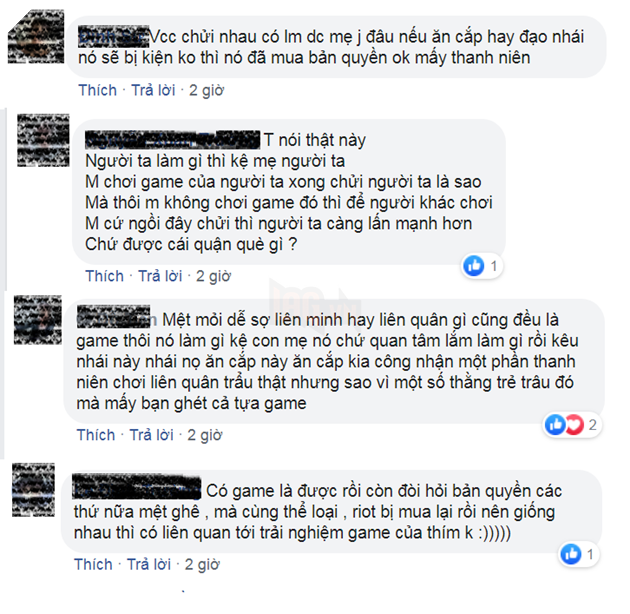Image resolution: width=630 pixels, height=614 pixels.
Task: Open the fourth commenter's blurred avatar
Action: tap(33, 490)
